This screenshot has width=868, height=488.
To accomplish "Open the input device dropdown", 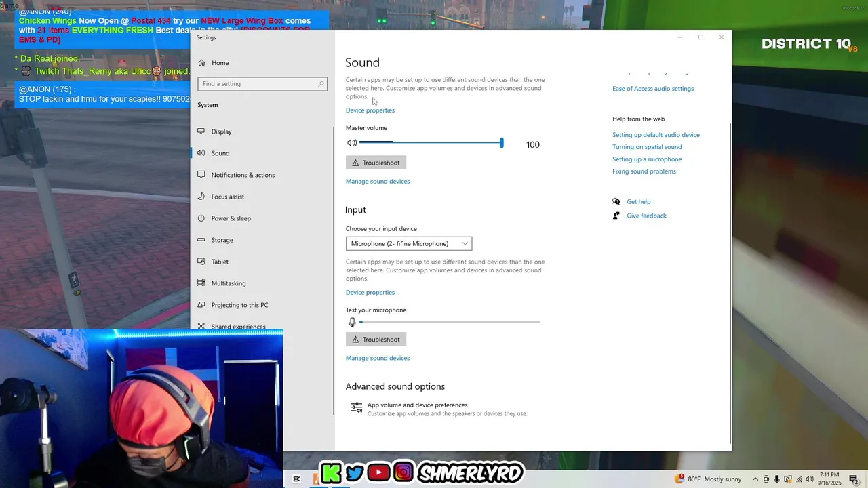I will pos(409,243).
